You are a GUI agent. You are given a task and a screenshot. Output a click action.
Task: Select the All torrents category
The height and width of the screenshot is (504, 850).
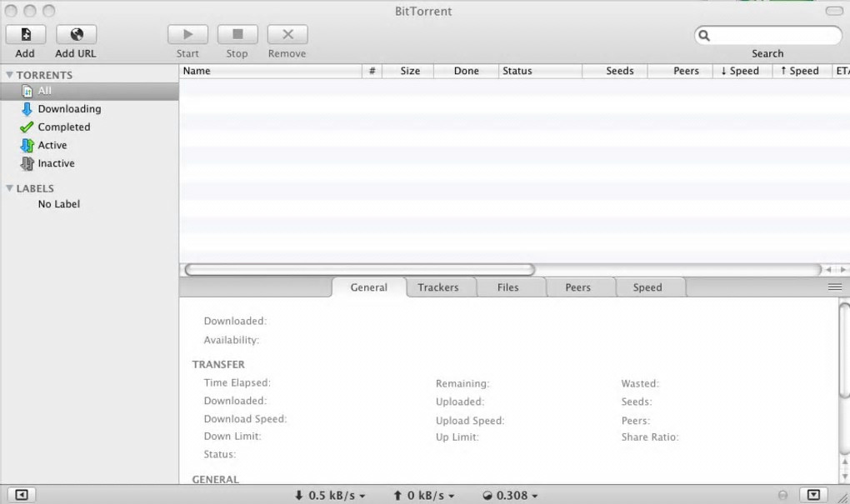pyautogui.click(x=89, y=91)
